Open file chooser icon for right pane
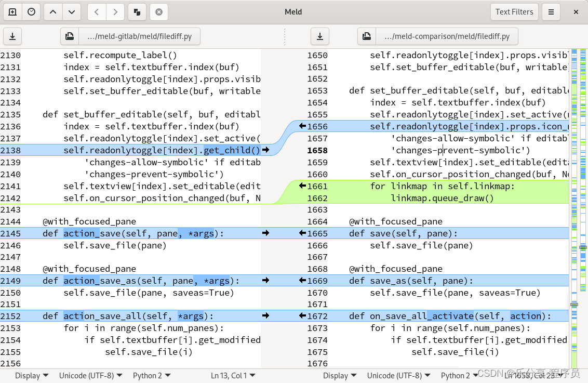The width and height of the screenshot is (588, 383). tap(367, 36)
